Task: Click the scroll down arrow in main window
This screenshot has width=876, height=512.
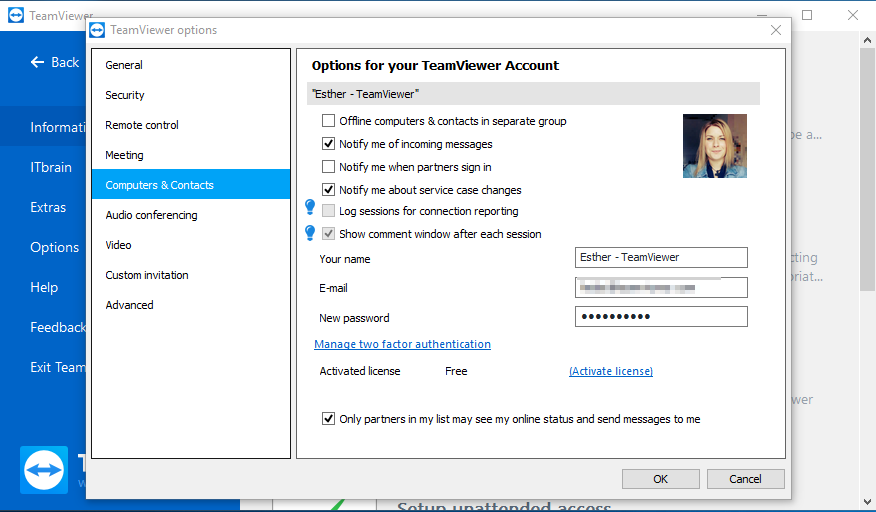Action: tap(867, 502)
